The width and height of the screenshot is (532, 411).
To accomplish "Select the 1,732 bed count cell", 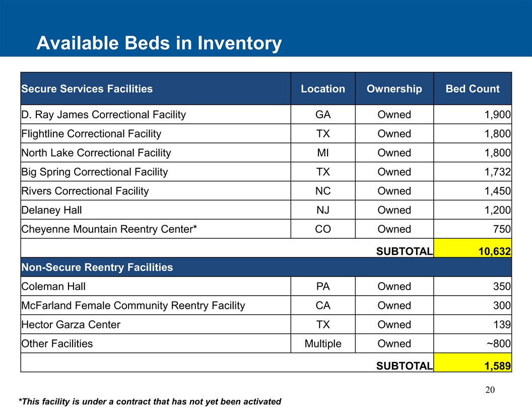I will (x=497, y=172).
